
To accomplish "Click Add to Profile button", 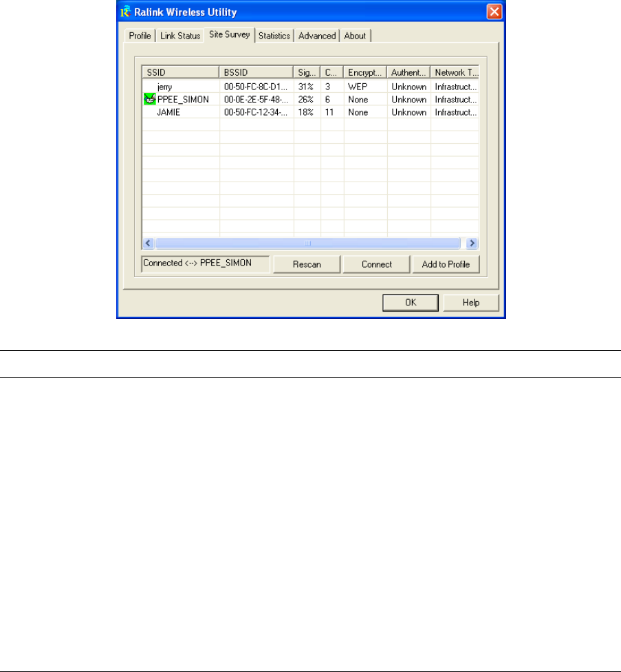I will pos(446,264).
